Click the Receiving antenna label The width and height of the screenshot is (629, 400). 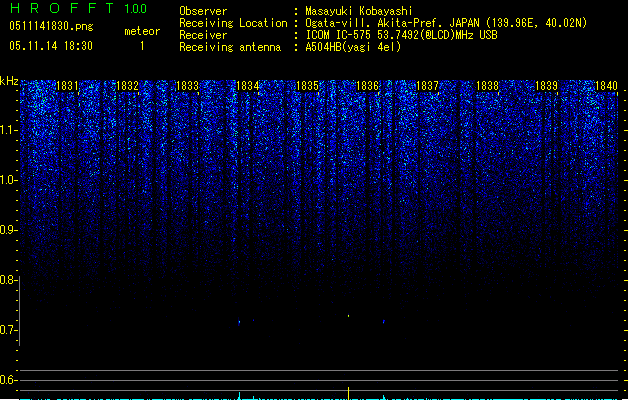tap(230, 47)
